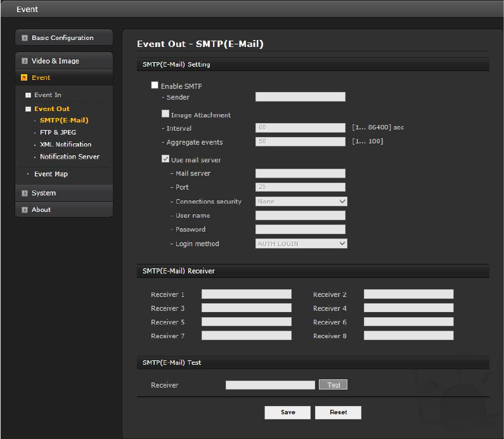The height and width of the screenshot is (439, 504).
Task: Click the System section arrow icon
Action: [25, 193]
